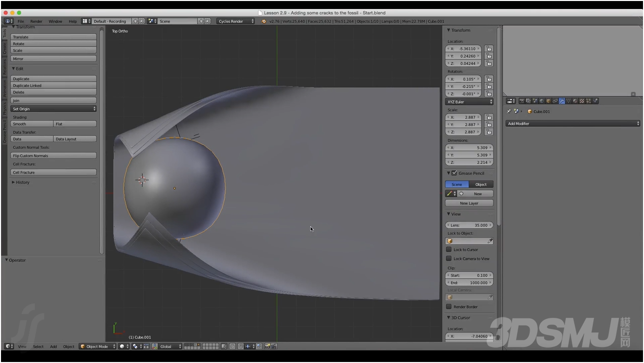The image size is (644, 363).
Task: Open the Render menu
Action: [36, 22]
